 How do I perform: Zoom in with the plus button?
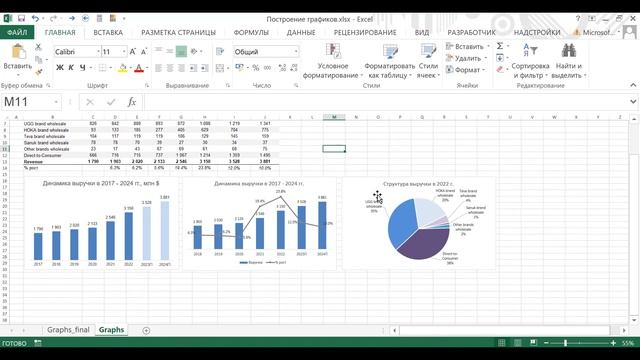[613, 343]
